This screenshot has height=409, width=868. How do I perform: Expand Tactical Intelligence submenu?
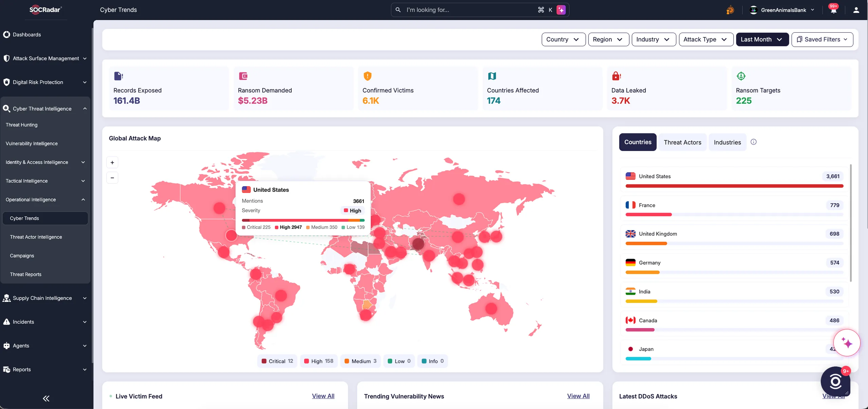46,181
